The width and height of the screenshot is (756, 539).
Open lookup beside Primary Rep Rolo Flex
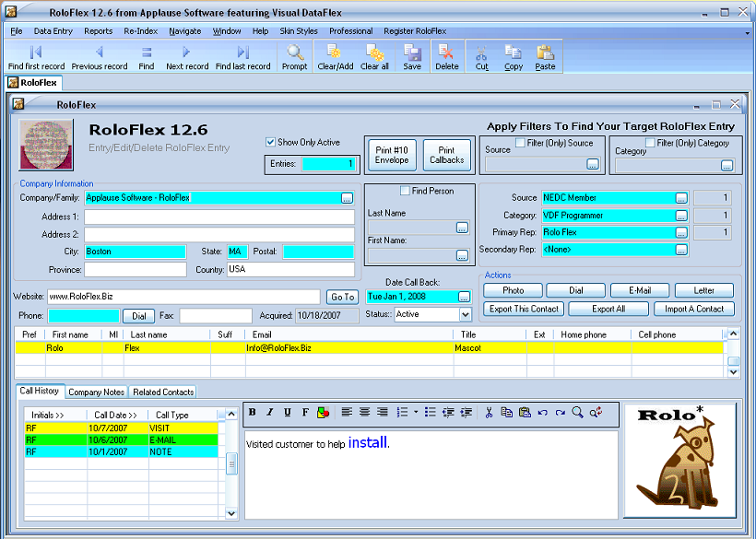[680, 233]
